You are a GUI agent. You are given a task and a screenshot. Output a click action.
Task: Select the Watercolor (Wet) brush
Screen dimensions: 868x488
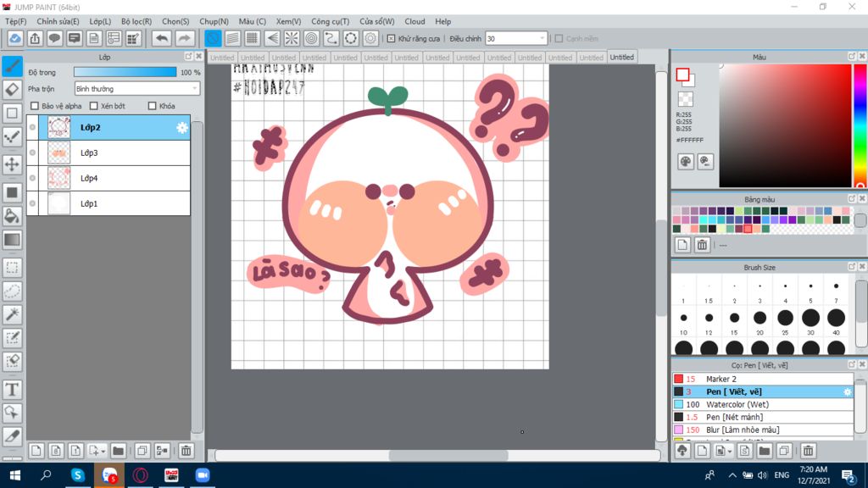[763, 404]
